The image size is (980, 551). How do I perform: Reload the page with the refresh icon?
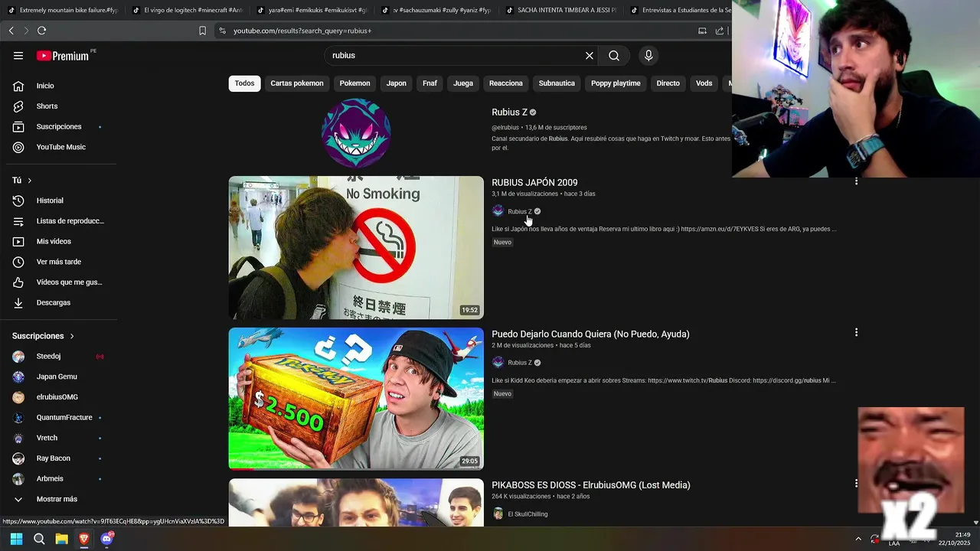[41, 31]
